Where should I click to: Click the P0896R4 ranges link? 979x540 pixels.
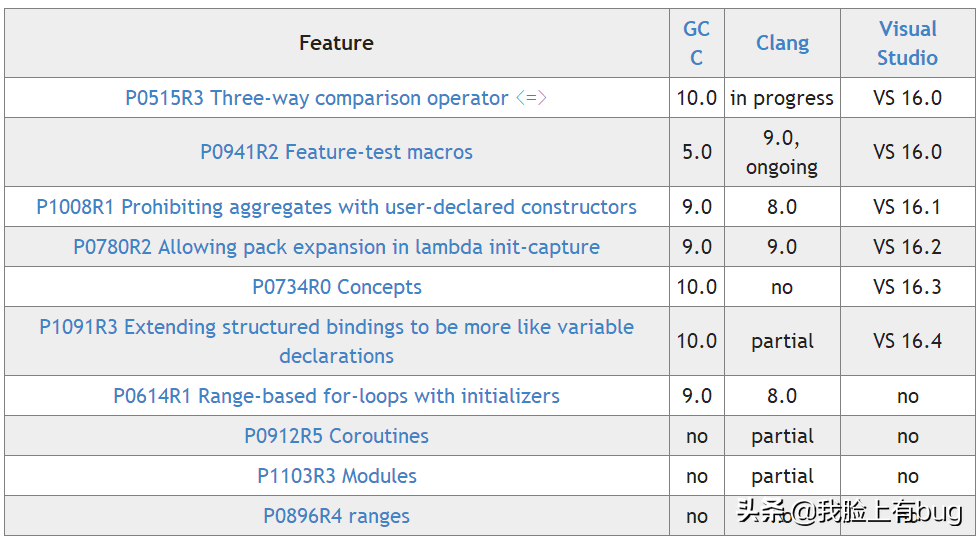336,516
